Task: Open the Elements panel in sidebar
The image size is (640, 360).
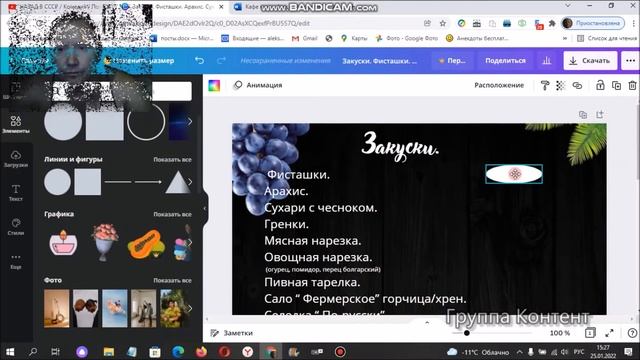Action: pyautogui.click(x=16, y=124)
